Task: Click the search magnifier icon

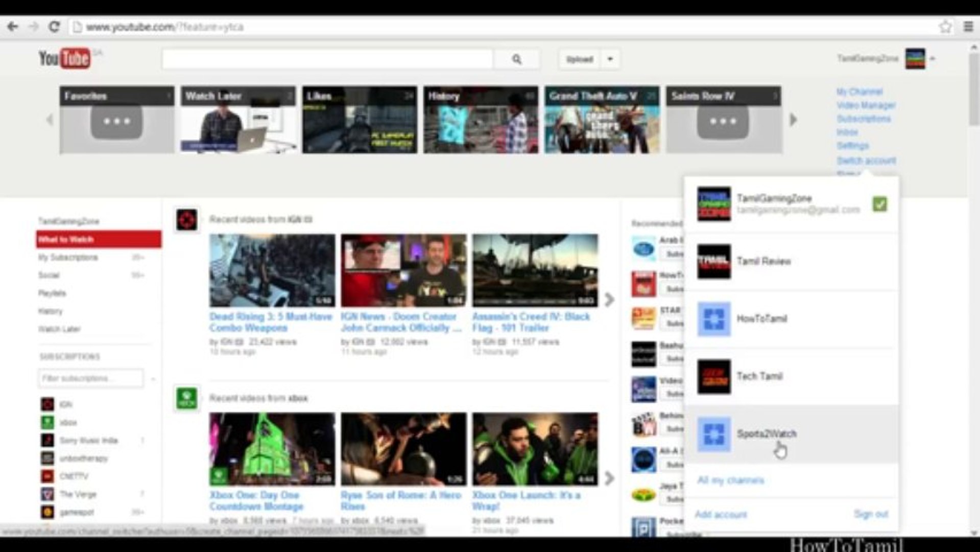Action: [517, 59]
